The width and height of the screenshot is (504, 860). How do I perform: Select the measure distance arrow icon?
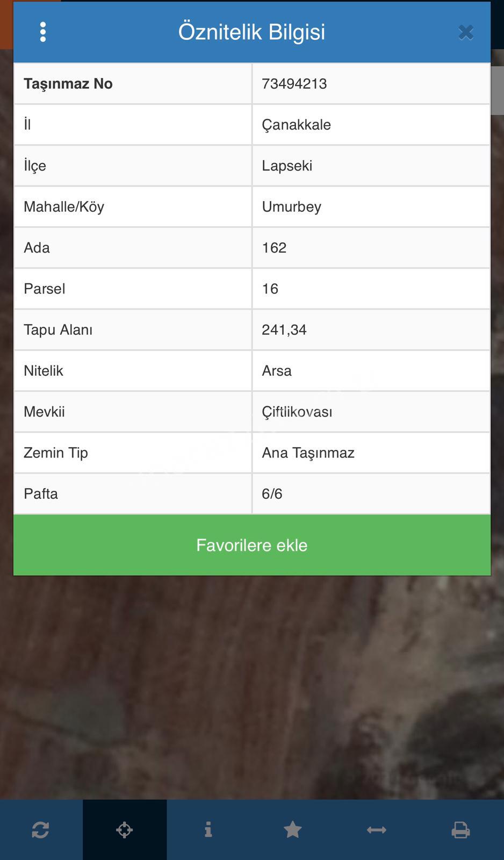376,830
